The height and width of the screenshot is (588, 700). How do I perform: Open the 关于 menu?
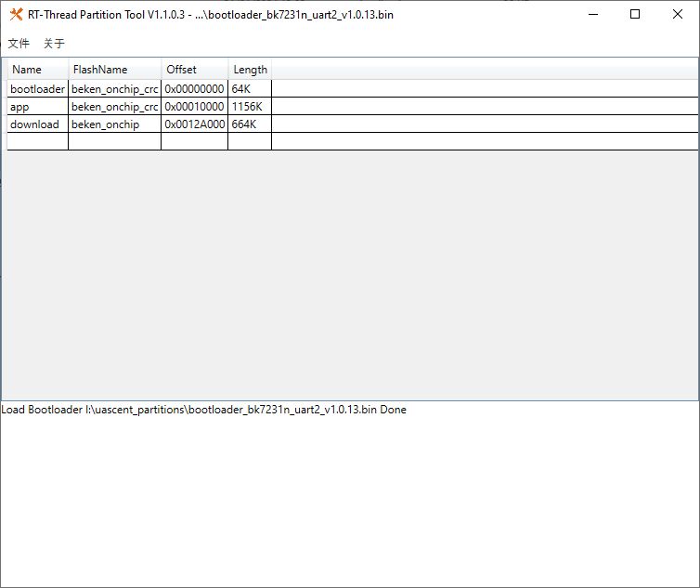pyautogui.click(x=55, y=44)
